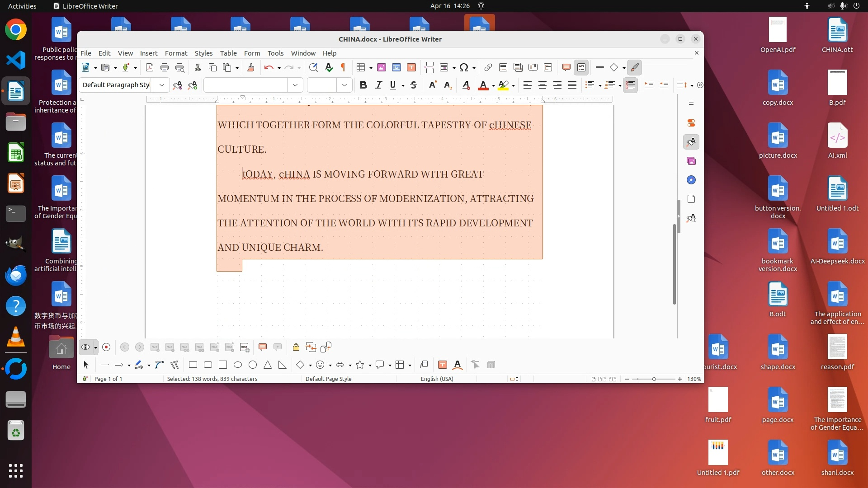This screenshot has width=868, height=488.
Task: Toggle Record Changes red dot button
Action: tap(106, 347)
